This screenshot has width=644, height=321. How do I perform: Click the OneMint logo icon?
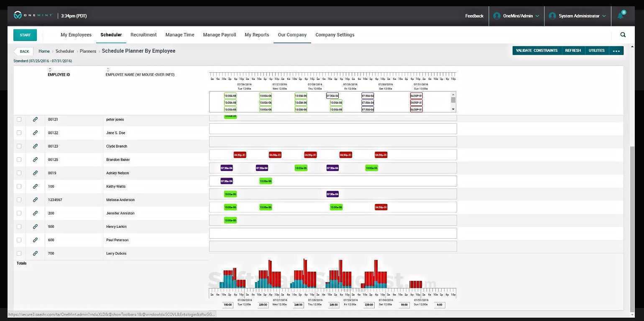click(18, 15)
